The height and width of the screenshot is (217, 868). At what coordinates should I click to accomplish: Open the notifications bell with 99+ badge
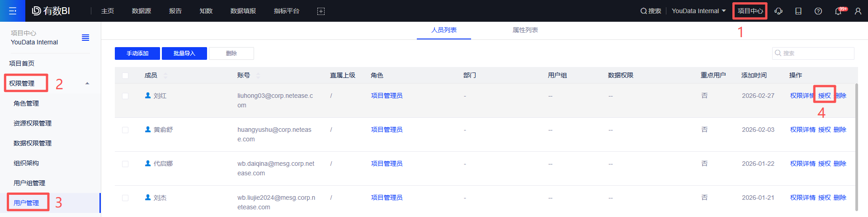click(839, 11)
